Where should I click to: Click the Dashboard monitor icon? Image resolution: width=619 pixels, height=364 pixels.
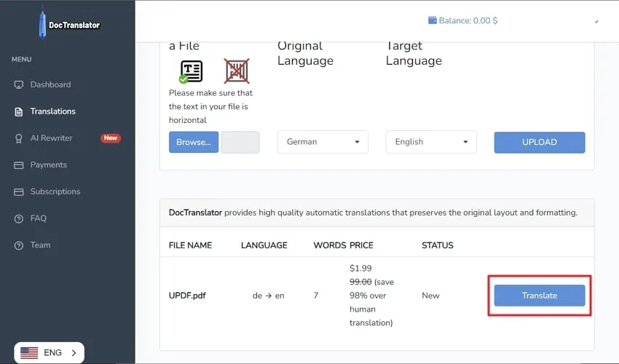[18, 85]
